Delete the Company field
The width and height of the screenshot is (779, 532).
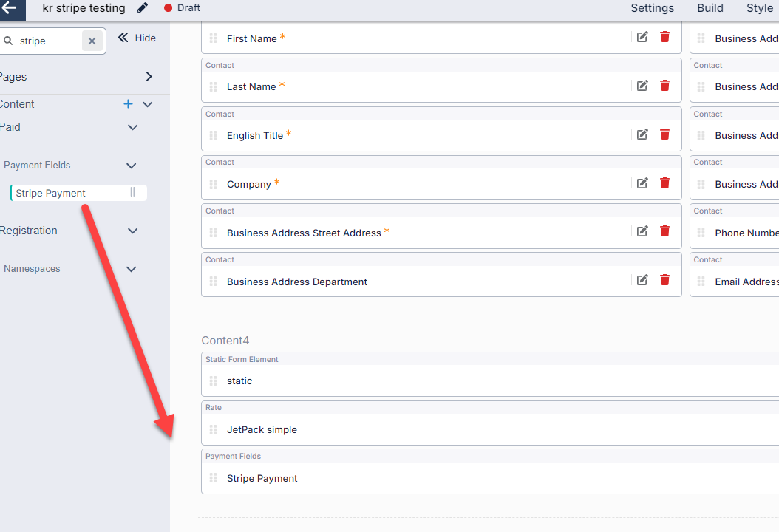(664, 183)
